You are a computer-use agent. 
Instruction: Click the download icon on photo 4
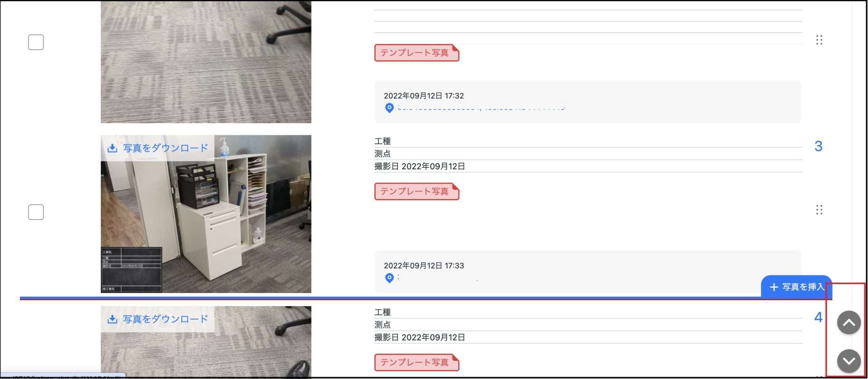click(112, 319)
